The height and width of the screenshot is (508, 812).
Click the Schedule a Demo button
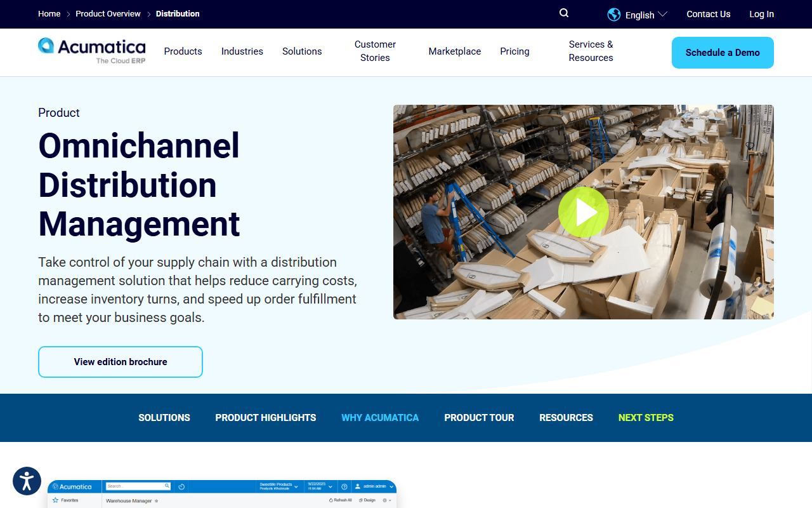click(723, 53)
